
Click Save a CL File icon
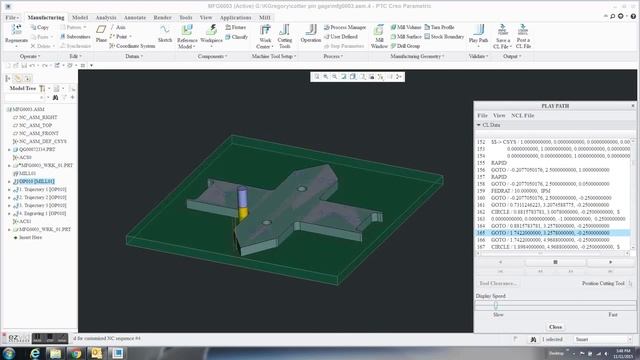coord(502,30)
